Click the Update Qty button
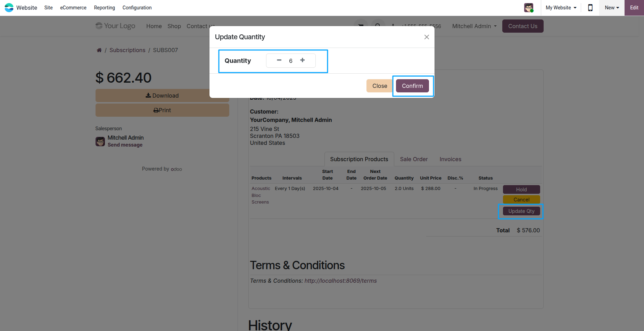The height and width of the screenshot is (331, 644). (x=521, y=211)
